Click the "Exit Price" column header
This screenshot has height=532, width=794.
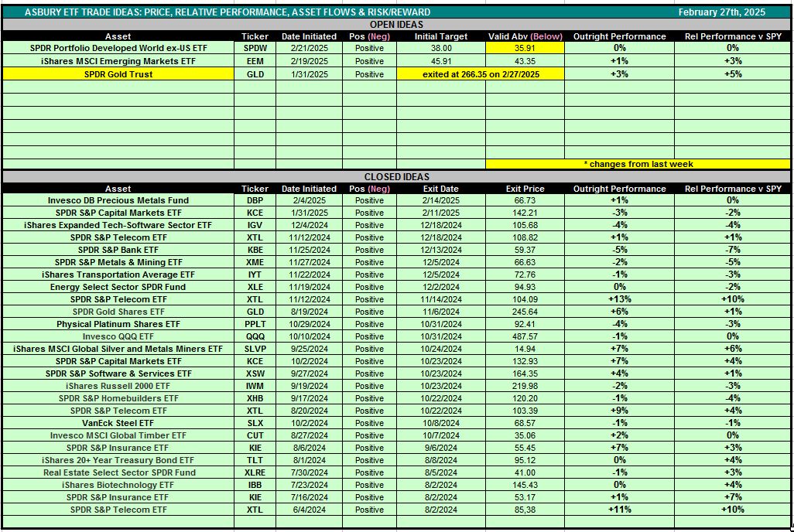(x=525, y=189)
